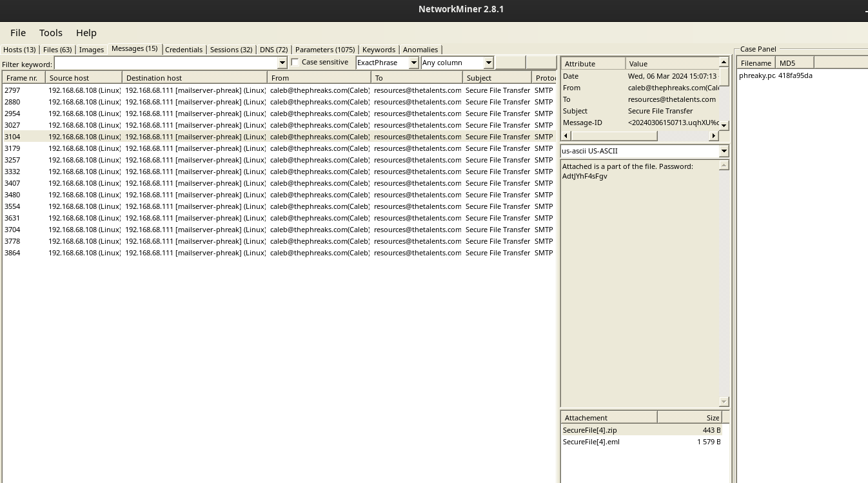Screen dimensions: 868x483
Task: Open the Sessions (32) tab
Action: [x=231, y=50]
